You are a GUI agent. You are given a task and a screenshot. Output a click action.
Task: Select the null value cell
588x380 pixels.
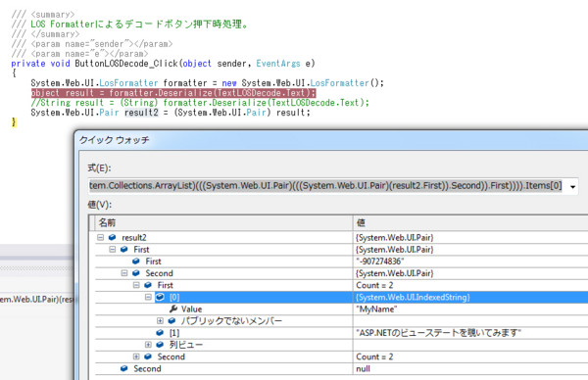click(363, 369)
